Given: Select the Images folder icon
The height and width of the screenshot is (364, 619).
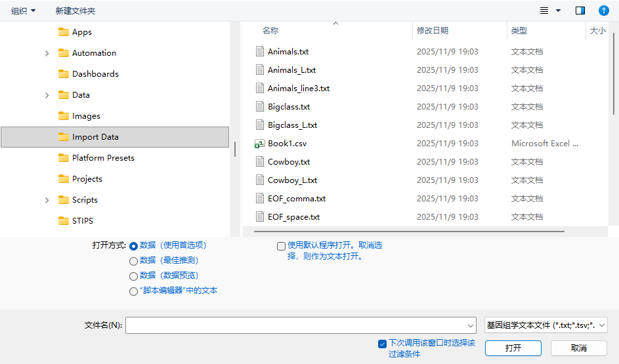Looking at the screenshot, I should click(63, 116).
